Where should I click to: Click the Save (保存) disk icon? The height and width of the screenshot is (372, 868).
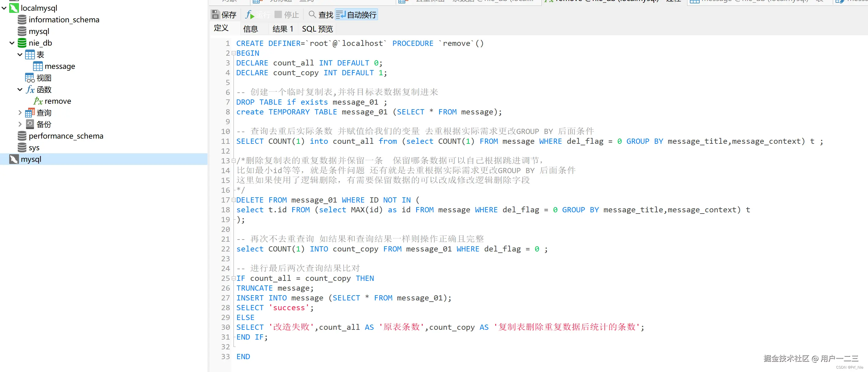(x=215, y=14)
